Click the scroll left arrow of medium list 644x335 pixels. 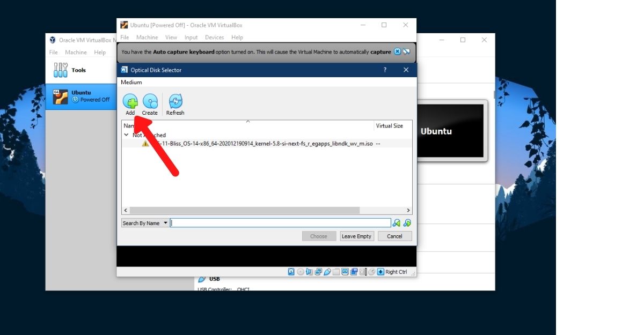(x=126, y=211)
